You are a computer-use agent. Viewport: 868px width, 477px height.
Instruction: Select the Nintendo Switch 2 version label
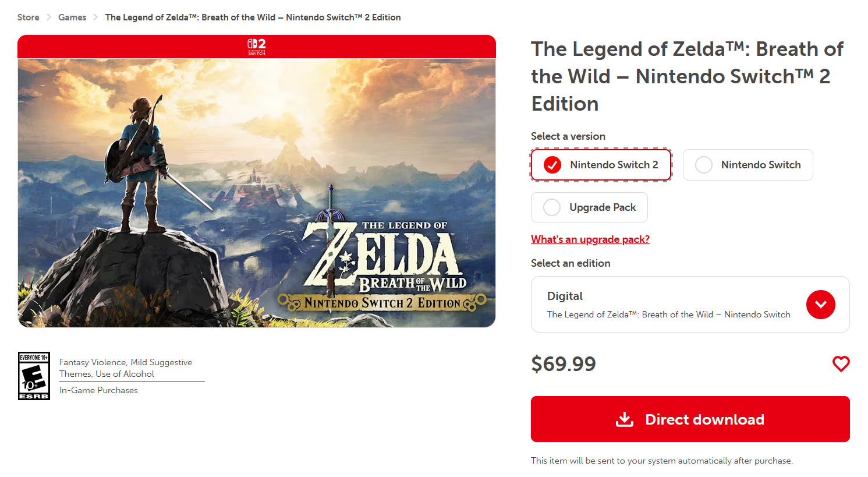[x=614, y=165]
